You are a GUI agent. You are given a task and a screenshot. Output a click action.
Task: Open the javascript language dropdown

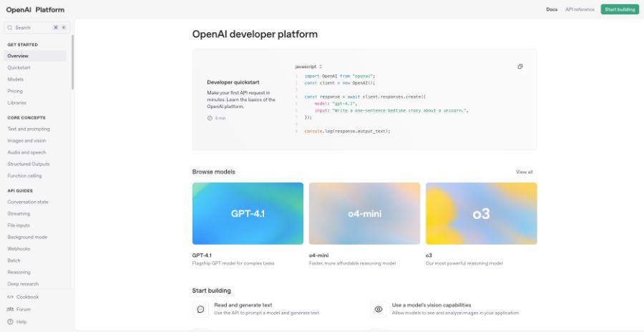coord(308,67)
